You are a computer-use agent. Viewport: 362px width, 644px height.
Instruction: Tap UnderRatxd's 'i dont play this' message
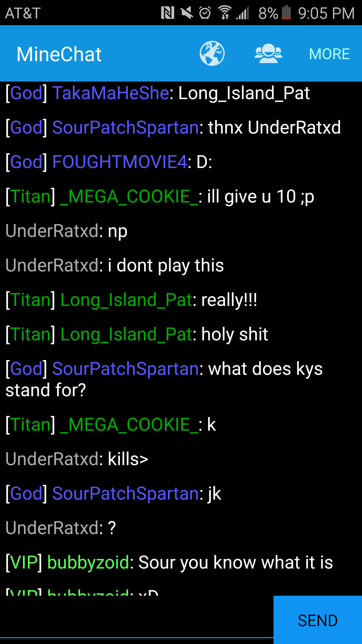pos(166,265)
